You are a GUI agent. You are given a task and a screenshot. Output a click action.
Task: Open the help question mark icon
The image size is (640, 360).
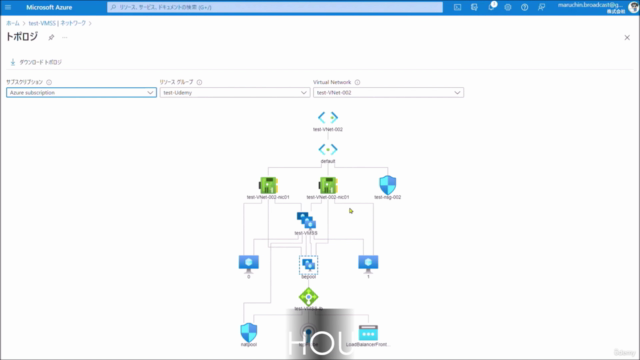(x=524, y=7)
